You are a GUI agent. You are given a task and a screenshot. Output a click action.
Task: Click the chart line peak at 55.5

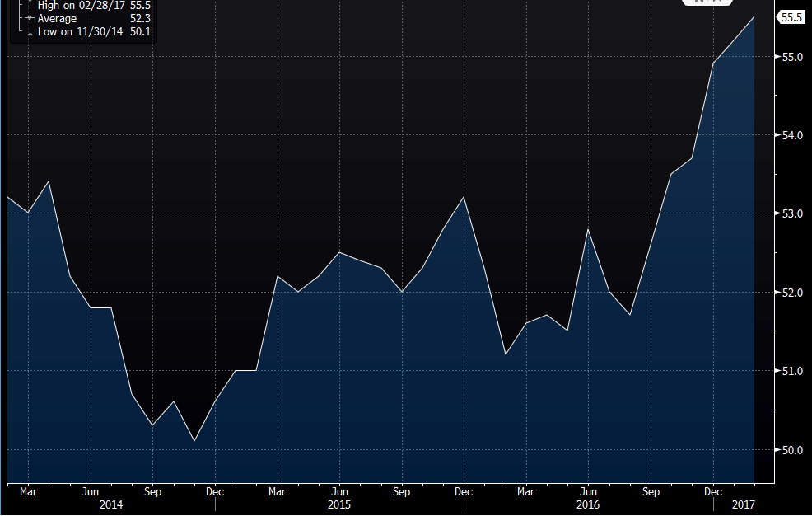click(x=754, y=17)
